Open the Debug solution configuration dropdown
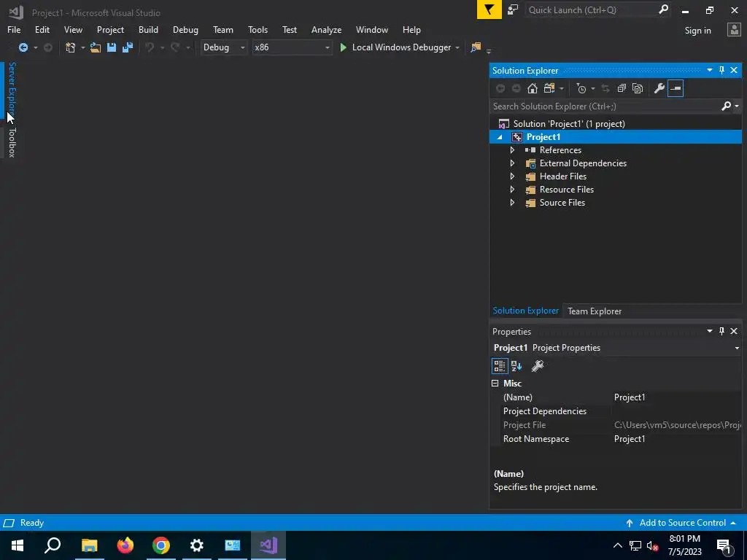 click(x=223, y=47)
